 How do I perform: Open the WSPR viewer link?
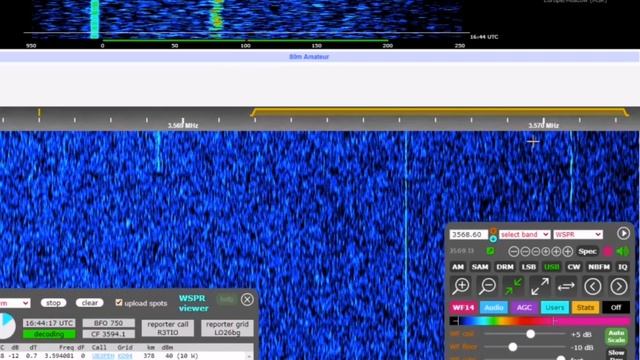tap(193, 303)
